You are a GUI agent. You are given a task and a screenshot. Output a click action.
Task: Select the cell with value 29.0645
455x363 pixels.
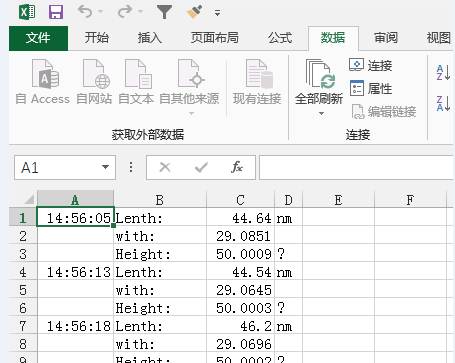tap(240, 290)
